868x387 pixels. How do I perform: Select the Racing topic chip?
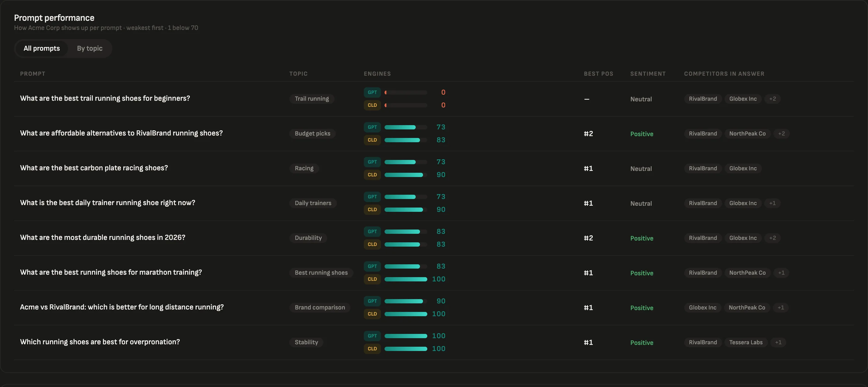click(x=304, y=168)
